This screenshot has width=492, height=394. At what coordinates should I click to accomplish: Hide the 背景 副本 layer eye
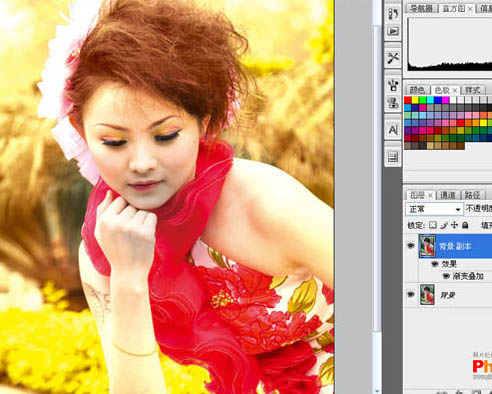(x=410, y=246)
